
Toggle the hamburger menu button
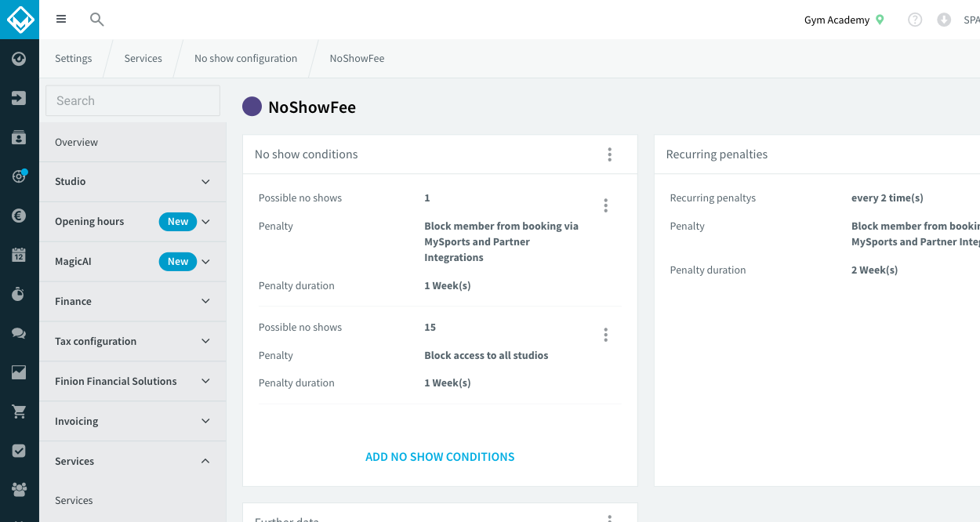coord(61,20)
